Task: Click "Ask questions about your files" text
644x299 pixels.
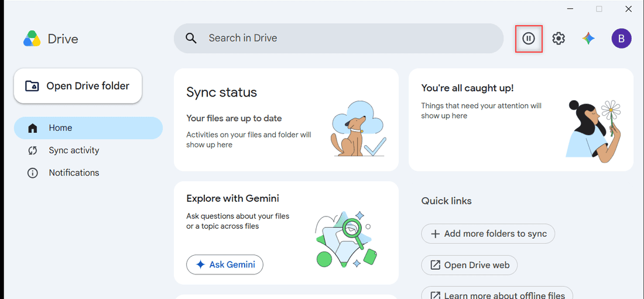Action: [x=239, y=221]
